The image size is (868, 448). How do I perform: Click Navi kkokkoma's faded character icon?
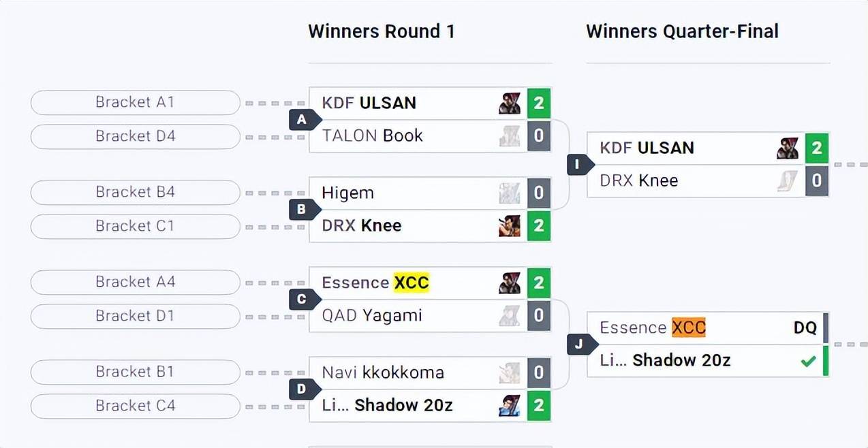[x=509, y=372]
